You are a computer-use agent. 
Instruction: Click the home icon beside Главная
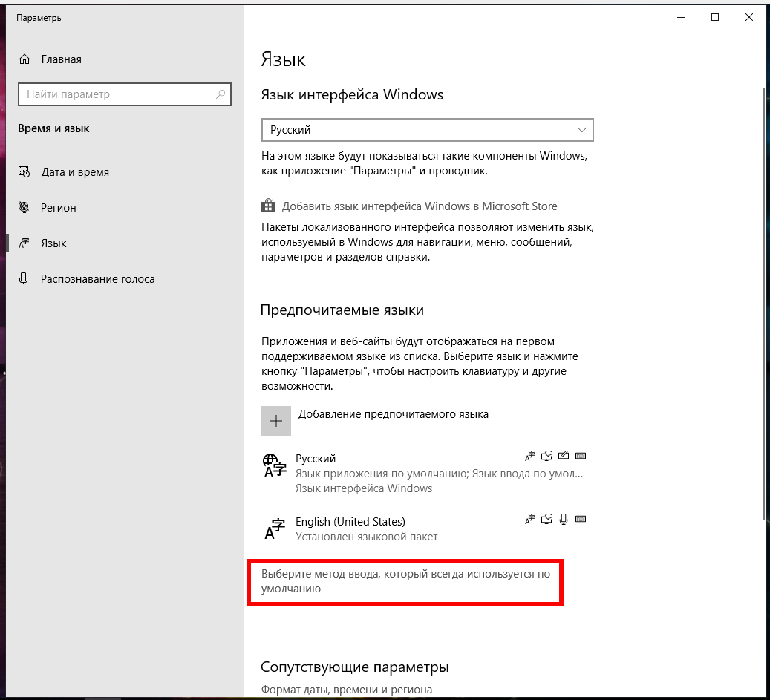pyautogui.click(x=24, y=59)
